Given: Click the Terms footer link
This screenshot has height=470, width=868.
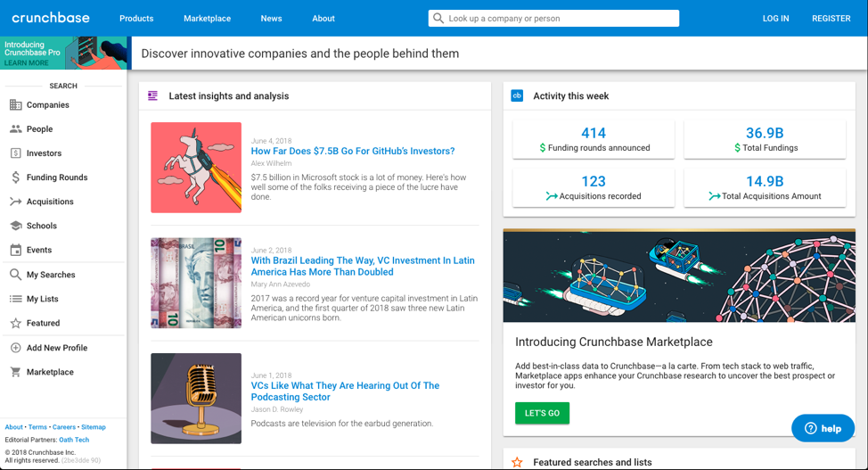Looking at the screenshot, I should 37,427.
